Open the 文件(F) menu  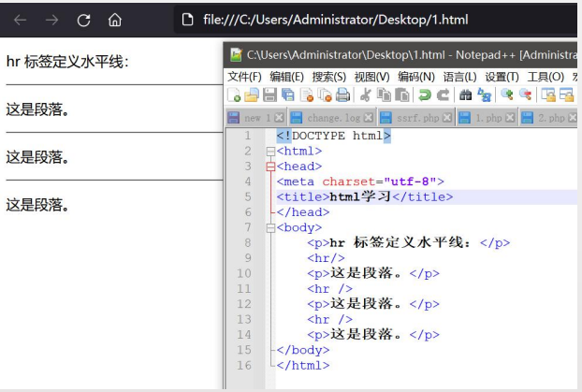pyautogui.click(x=244, y=77)
